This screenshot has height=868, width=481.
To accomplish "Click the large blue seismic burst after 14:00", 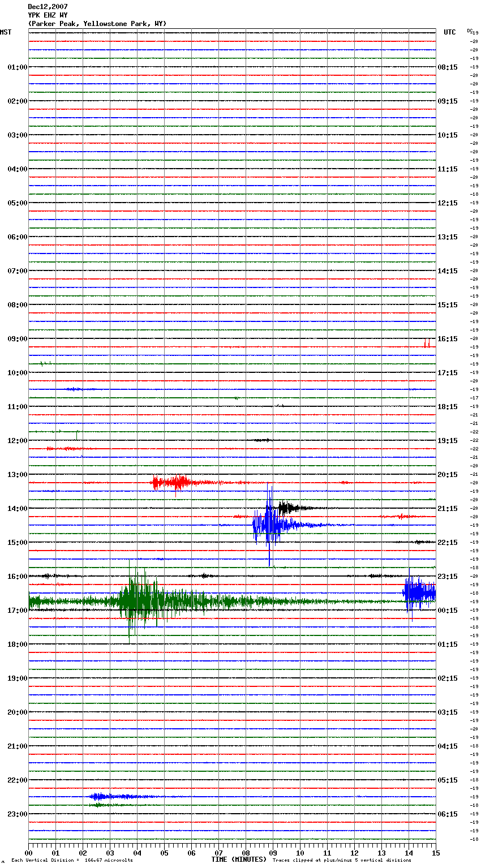I will point(269,525).
